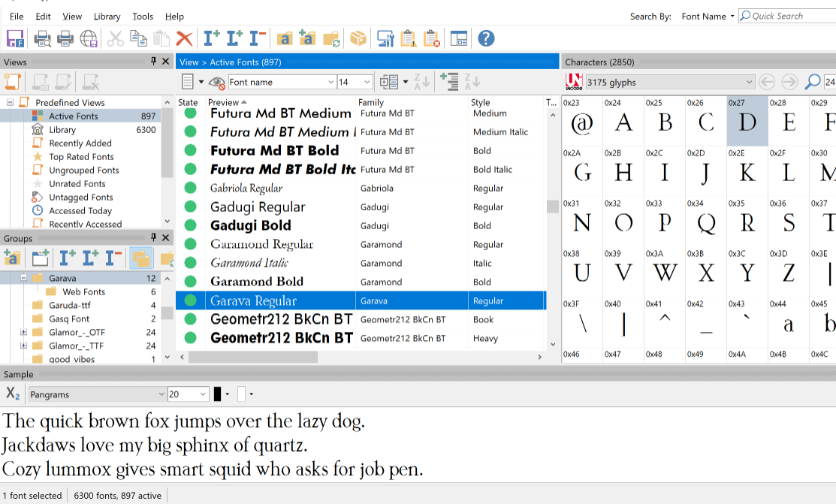The image size is (836, 504).
Task: Open the 3175 glyphs dropdown
Action: [749, 82]
